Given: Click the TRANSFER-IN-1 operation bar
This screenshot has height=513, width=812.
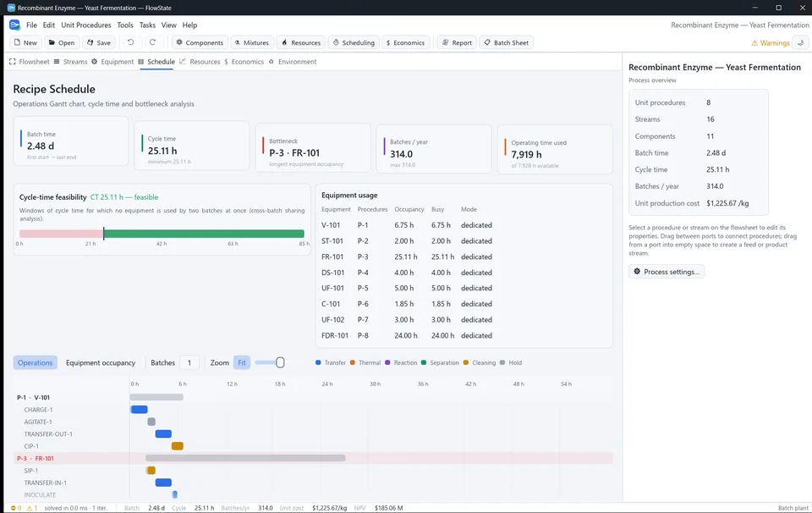Looking at the screenshot, I should (x=163, y=483).
